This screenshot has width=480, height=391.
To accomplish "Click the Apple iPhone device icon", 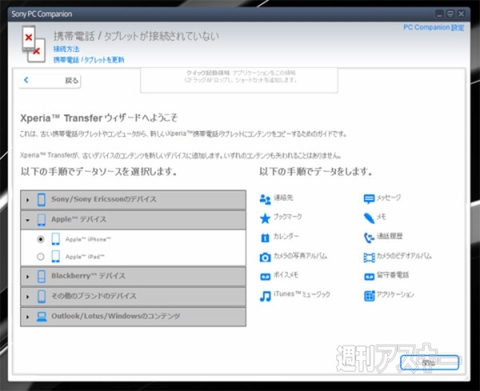I will pos(56,239).
